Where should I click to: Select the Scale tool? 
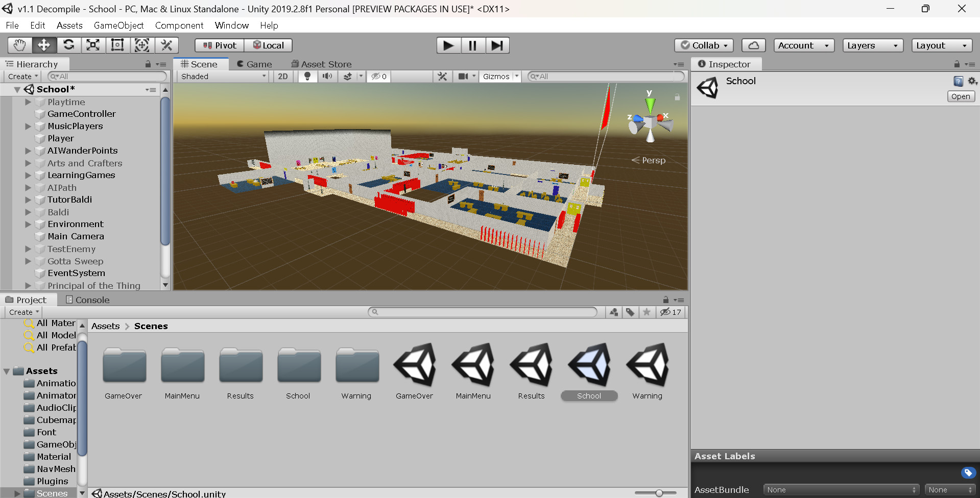pyautogui.click(x=93, y=45)
